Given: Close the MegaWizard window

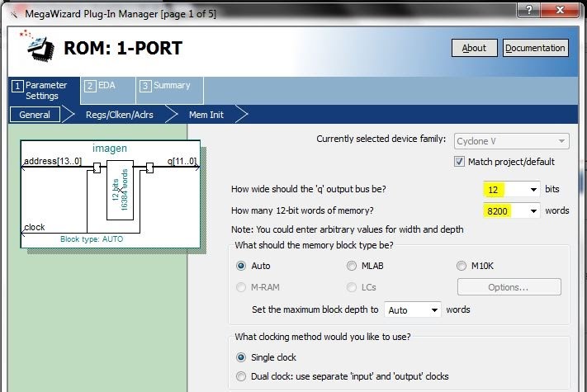Looking at the screenshot, I should (560, 10).
